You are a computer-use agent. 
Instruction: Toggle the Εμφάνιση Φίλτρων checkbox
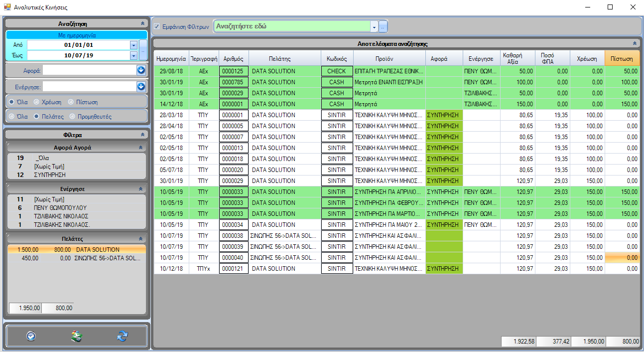157,26
